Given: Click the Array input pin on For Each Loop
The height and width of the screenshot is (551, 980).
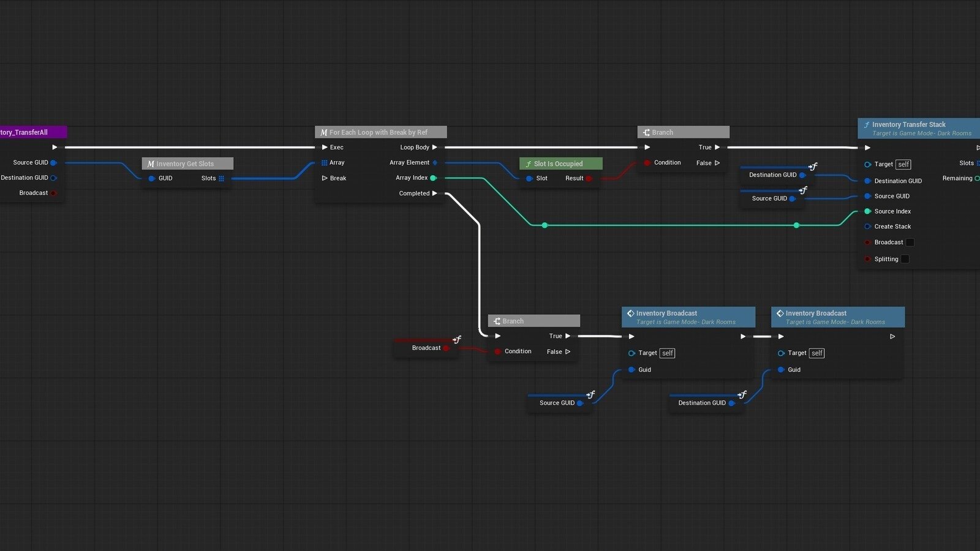Looking at the screenshot, I should coord(324,163).
